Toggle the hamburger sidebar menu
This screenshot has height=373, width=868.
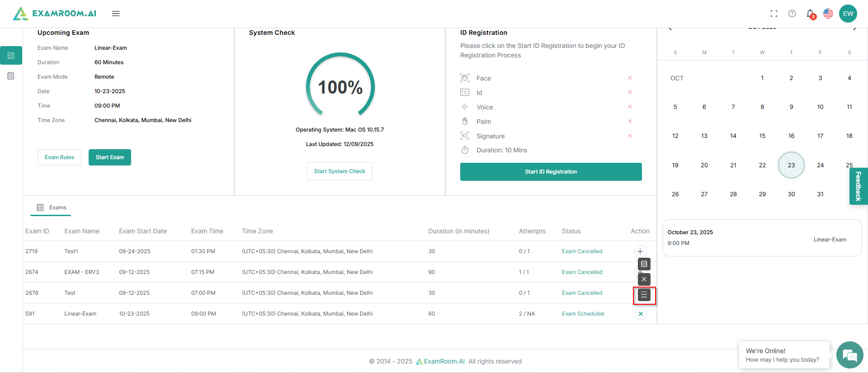point(116,14)
